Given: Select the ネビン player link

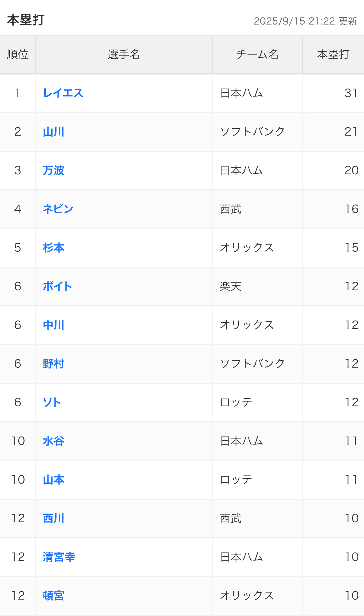Looking at the screenshot, I should click(58, 209).
